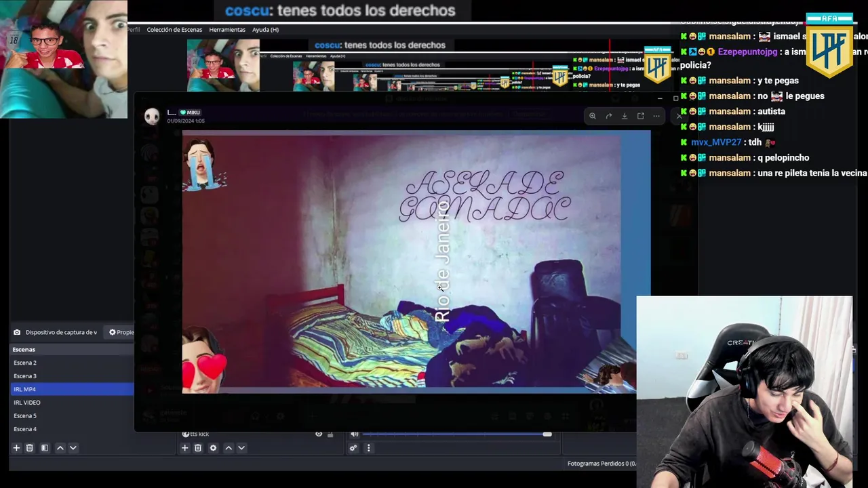The width and height of the screenshot is (868, 488).
Task: Download the image with the download icon
Action: pos(625,116)
